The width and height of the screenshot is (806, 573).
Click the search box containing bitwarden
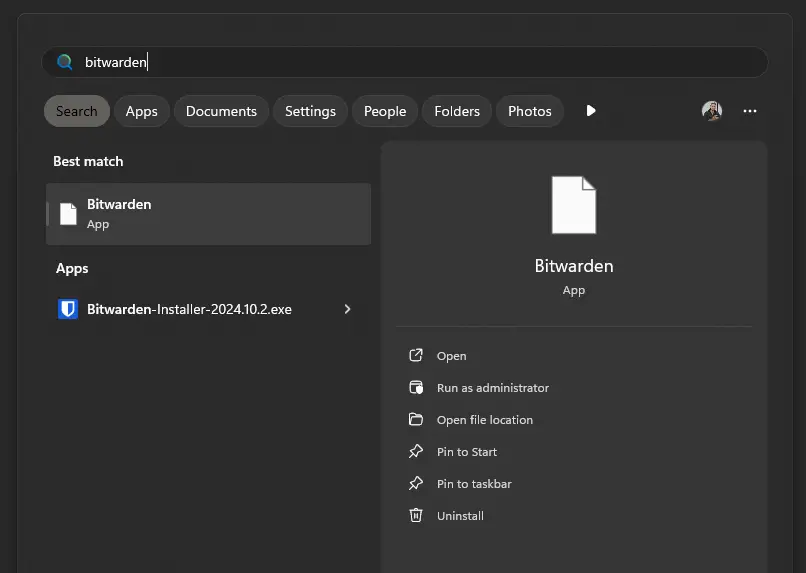(x=405, y=62)
